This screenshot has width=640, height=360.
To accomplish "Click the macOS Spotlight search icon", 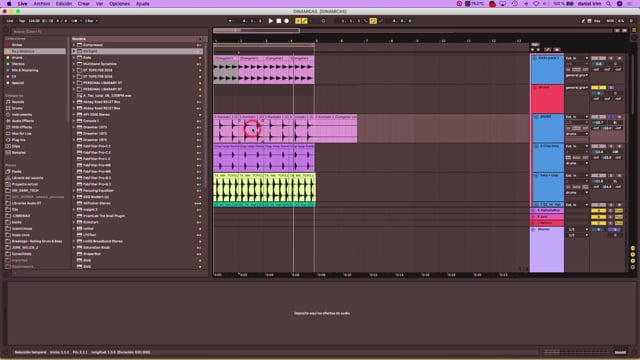I will click(x=609, y=4).
